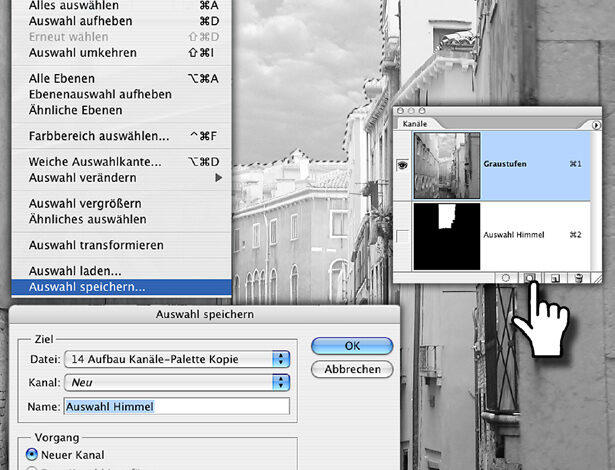This screenshot has height=470, width=615.
Task: Open Auswahl laden menu entry
Action: [122, 271]
